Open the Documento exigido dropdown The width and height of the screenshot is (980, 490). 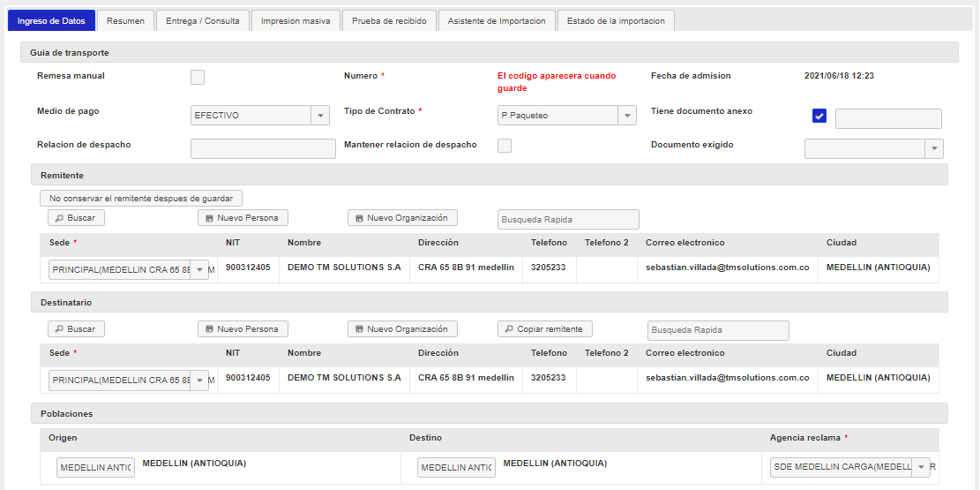(x=933, y=149)
